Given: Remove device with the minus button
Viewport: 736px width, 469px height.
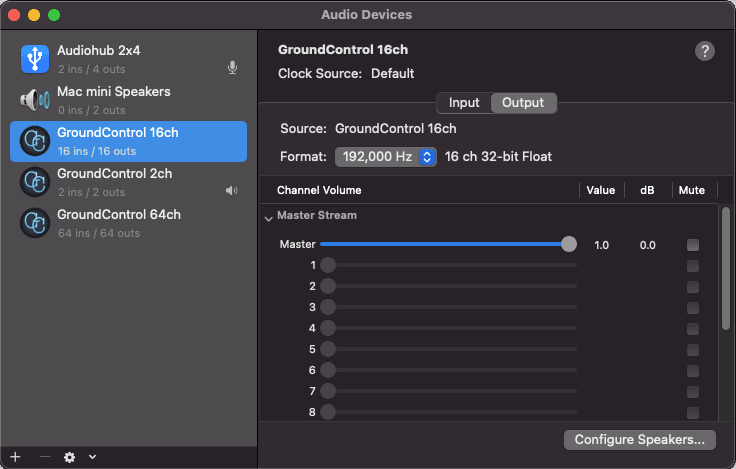Looking at the screenshot, I should pyautogui.click(x=45, y=457).
